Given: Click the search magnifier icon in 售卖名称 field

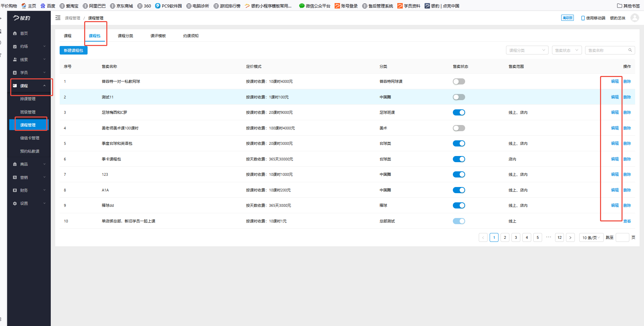Looking at the screenshot, I should tap(630, 50).
